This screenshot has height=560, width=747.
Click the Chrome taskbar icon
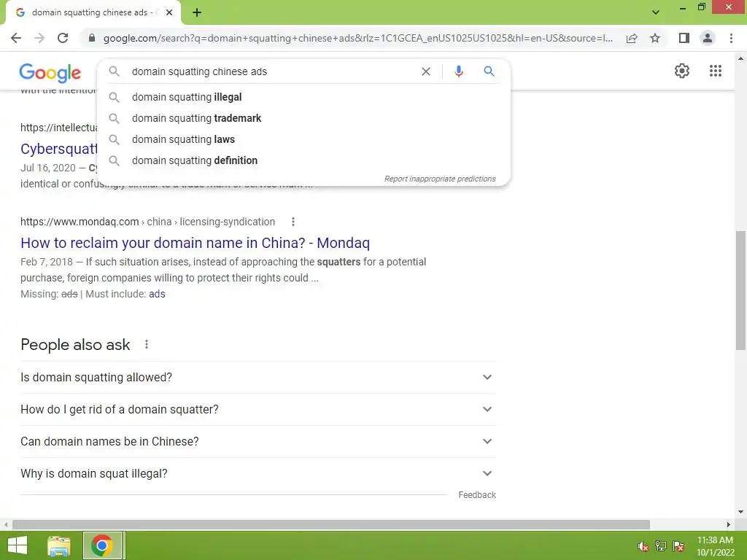(104, 545)
